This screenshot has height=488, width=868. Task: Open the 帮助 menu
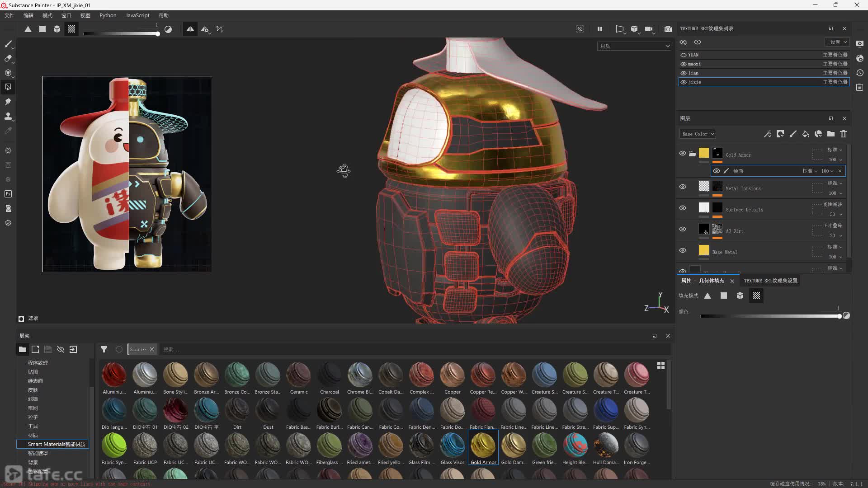coord(164,15)
